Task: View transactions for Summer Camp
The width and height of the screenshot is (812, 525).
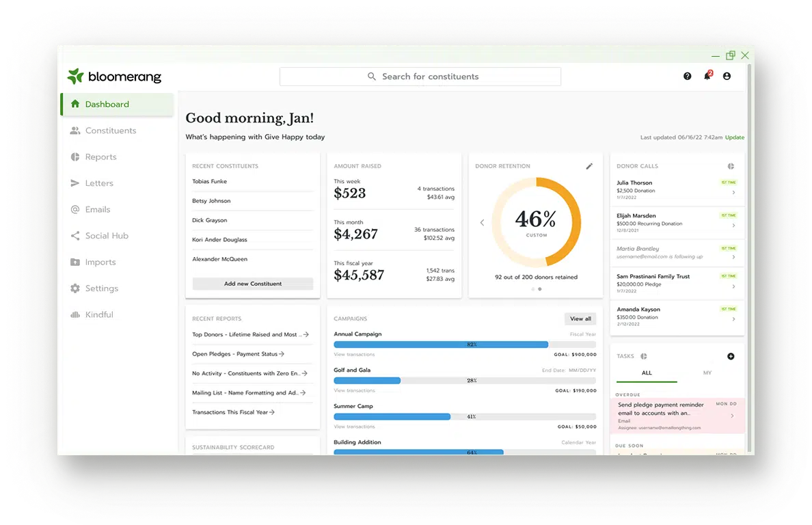Action: pos(354,427)
